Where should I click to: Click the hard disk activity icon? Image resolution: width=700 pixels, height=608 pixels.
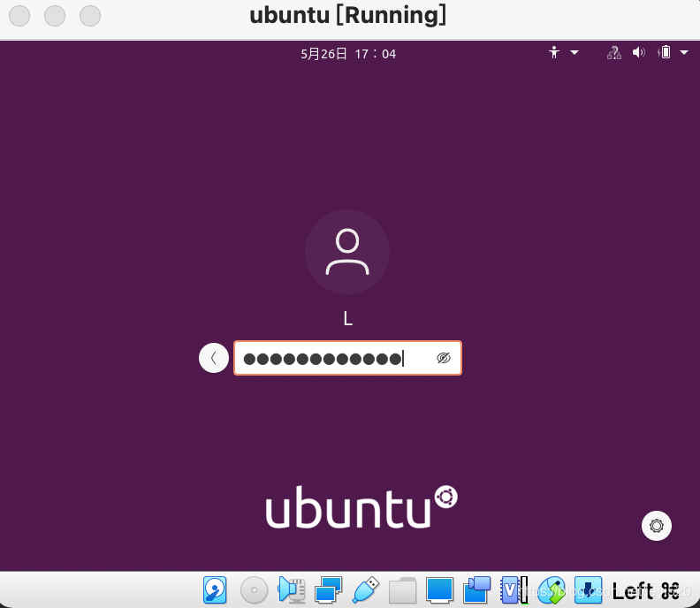point(215,589)
